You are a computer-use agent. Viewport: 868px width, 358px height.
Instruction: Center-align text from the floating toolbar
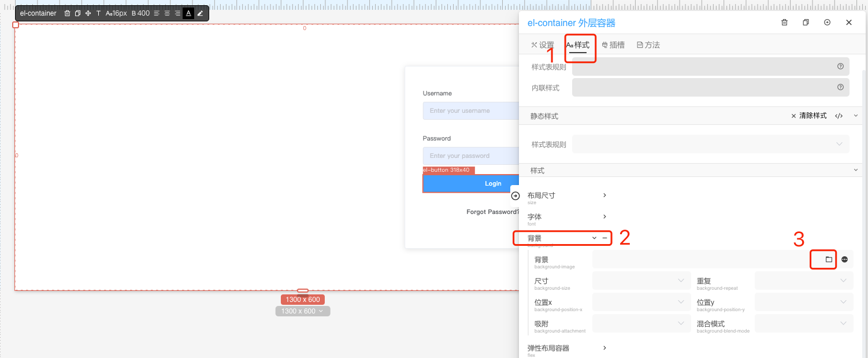pyautogui.click(x=167, y=13)
